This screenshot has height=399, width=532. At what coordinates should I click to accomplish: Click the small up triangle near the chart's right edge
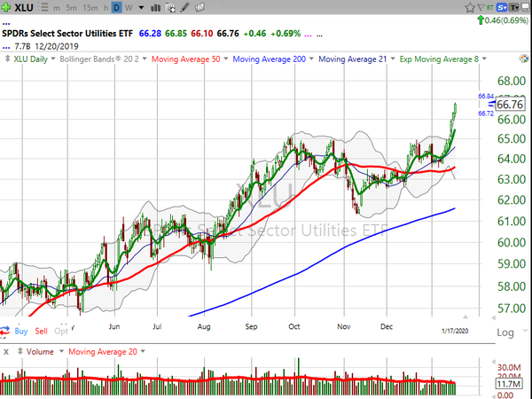click(465, 317)
